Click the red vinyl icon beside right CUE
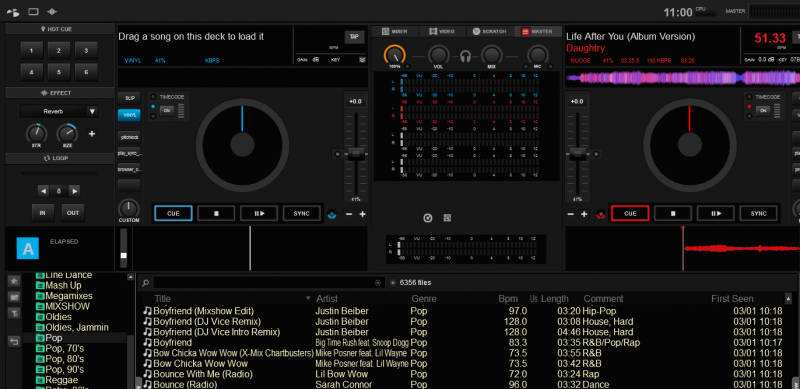 pos(601,214)
